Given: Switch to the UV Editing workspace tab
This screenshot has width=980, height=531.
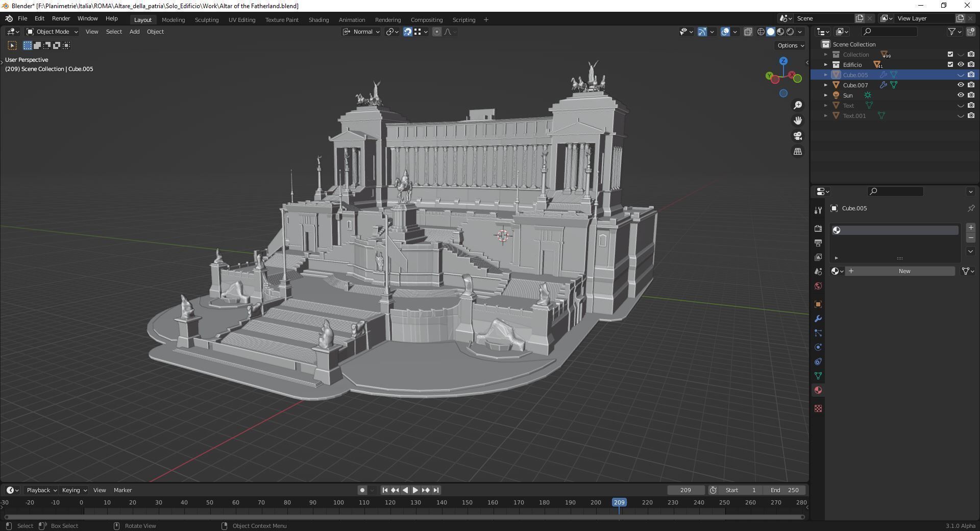Looking at the screenshot, I should pos(242,20).
